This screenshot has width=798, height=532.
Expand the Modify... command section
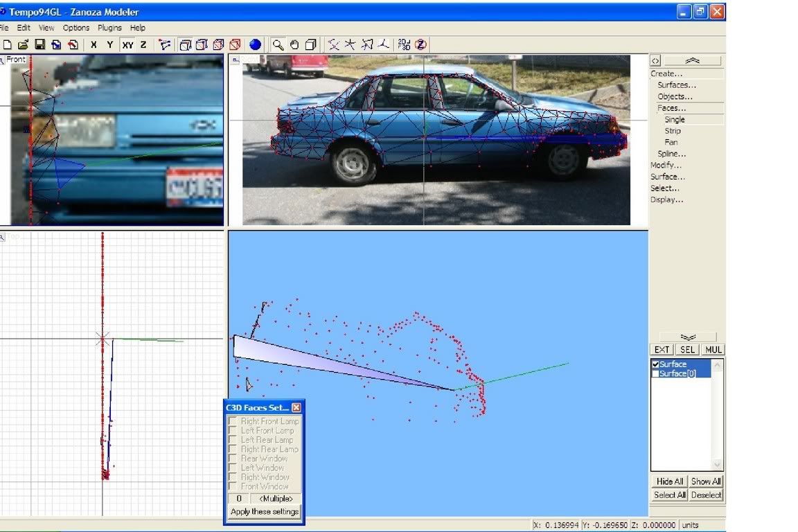click(x=666, y=166)
